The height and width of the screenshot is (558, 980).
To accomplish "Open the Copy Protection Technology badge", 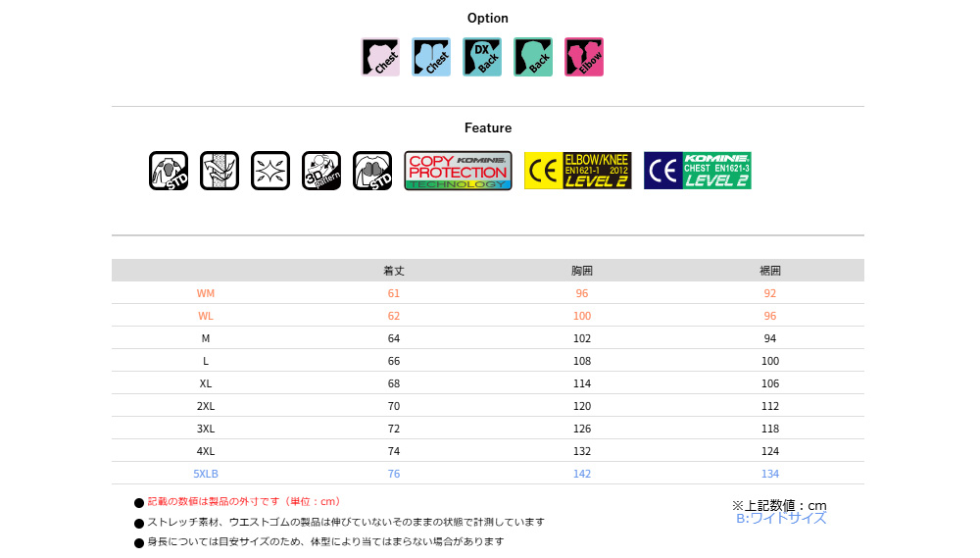I will coord(459,171).
